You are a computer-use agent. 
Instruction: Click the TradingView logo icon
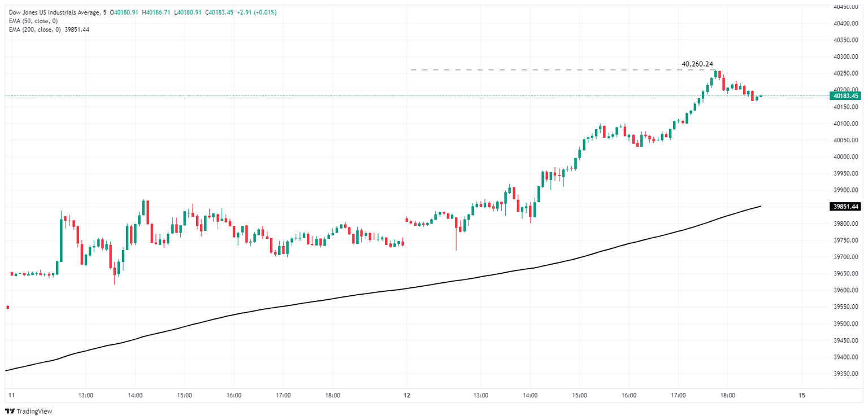[x=10, y=411]
